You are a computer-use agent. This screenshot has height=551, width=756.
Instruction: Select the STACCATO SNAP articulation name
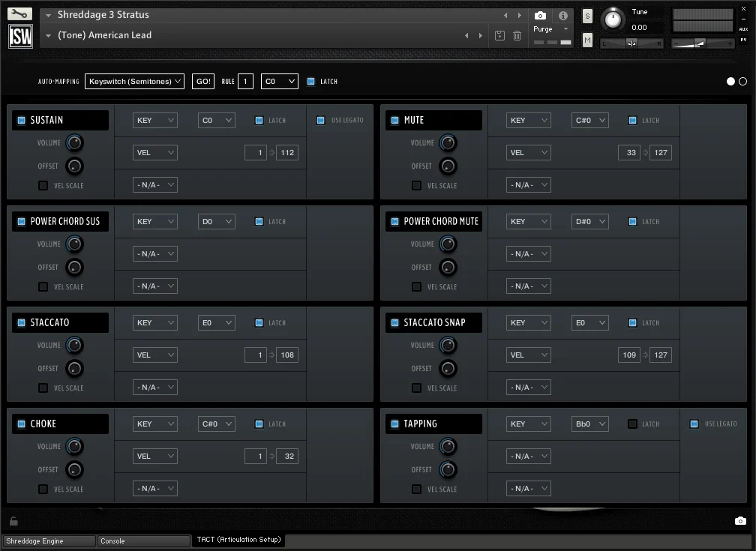(x=434, y=322)
